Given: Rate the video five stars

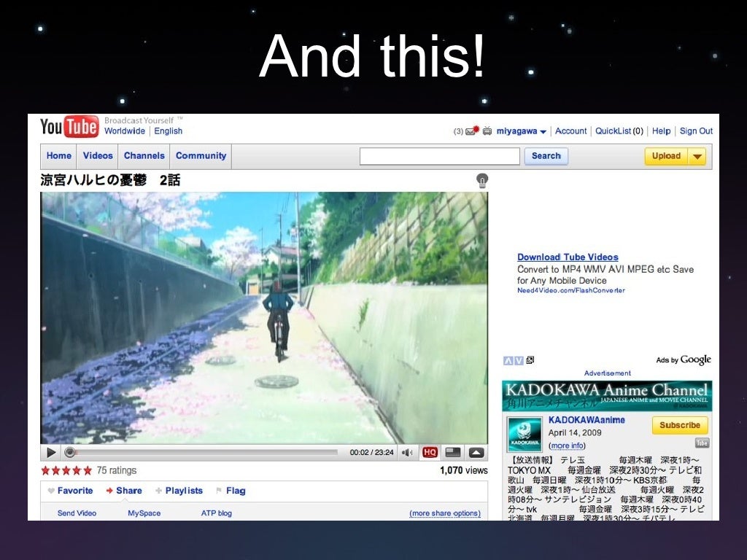Looking at the screenshot, I should [88, 470].
